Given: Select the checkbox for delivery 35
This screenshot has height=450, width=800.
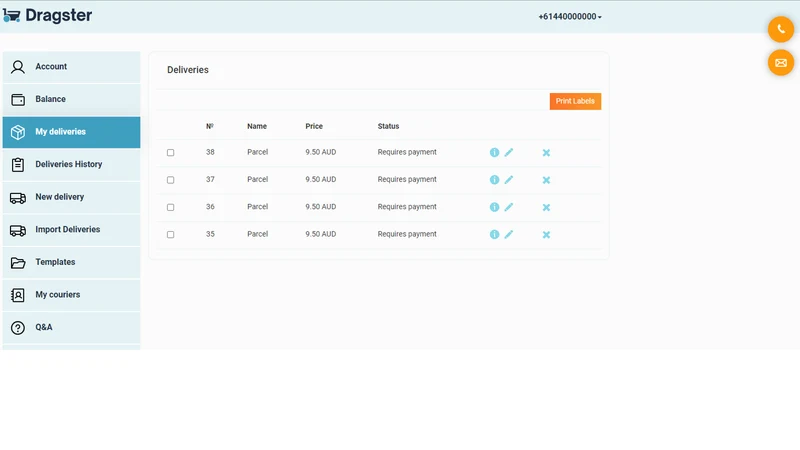Looking at the screenshot, I should coord(170,235).
